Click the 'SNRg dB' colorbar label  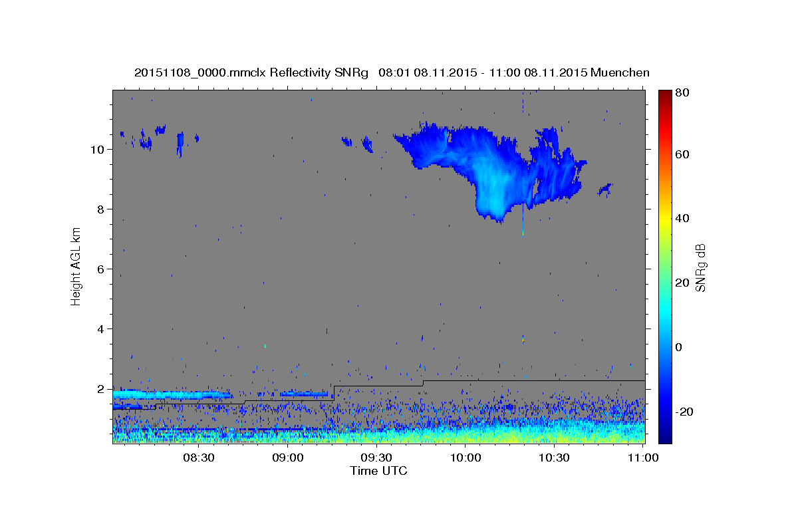(x=700, y=268)
